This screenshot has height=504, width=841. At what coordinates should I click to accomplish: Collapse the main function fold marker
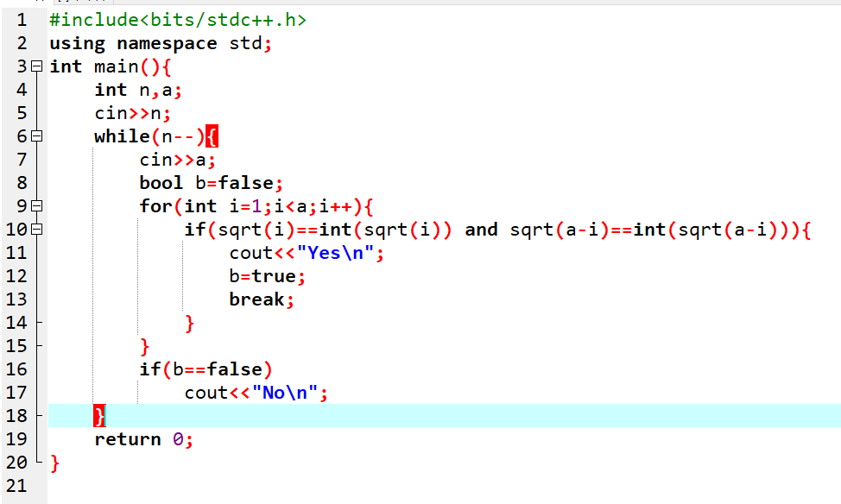pos(35,66)
